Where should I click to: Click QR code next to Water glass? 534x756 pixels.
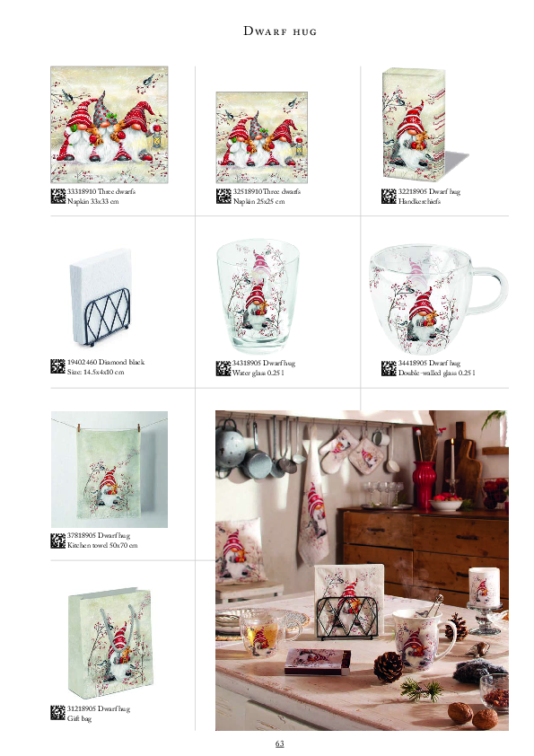[223, 368]
